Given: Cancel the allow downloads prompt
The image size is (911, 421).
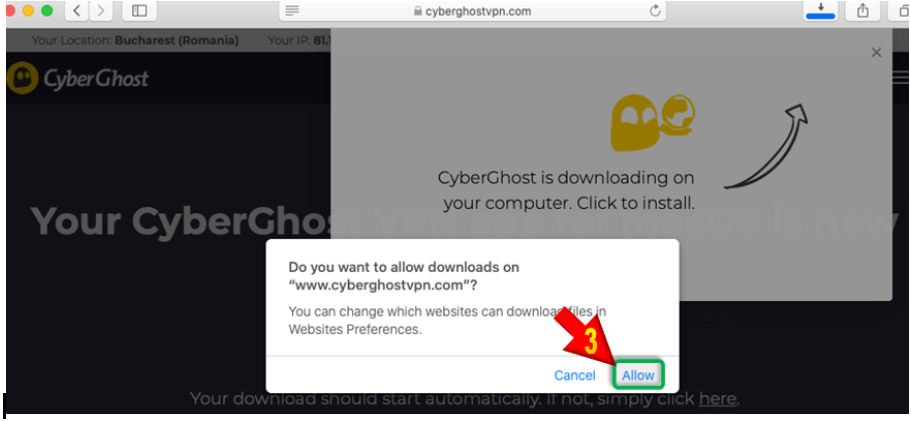Looking at the screenshot, I should click(x=575, y=376).
